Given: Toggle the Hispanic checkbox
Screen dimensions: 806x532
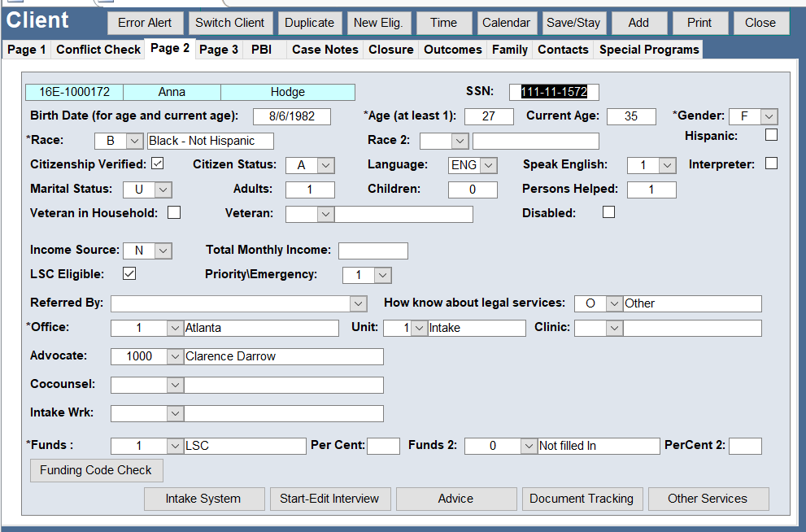Looking at the screenshot, I should [x=771, y=135].
